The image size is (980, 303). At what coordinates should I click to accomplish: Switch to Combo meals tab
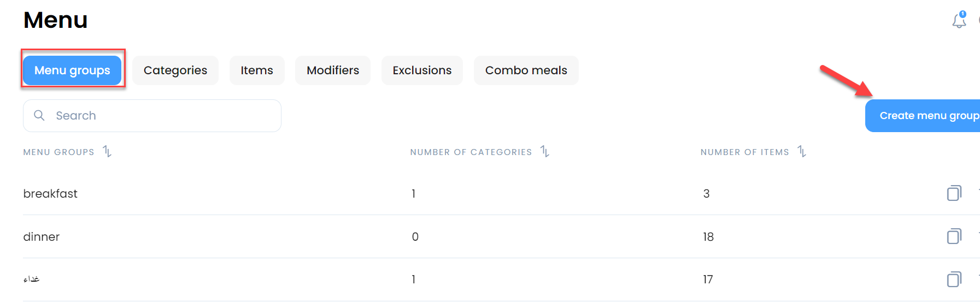(526, 70)
